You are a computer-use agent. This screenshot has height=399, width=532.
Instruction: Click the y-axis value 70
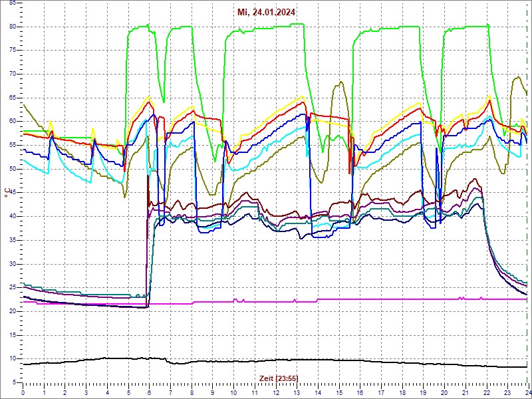tap(13, 74)
